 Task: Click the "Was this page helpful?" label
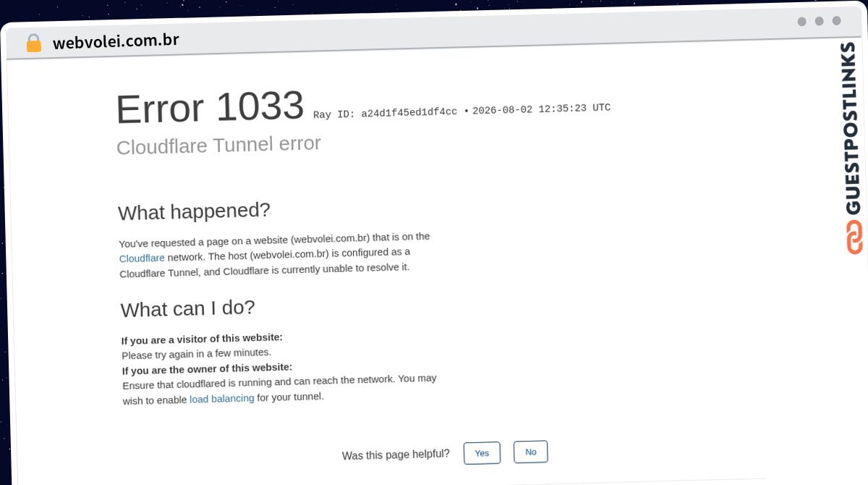coord(396,455)
